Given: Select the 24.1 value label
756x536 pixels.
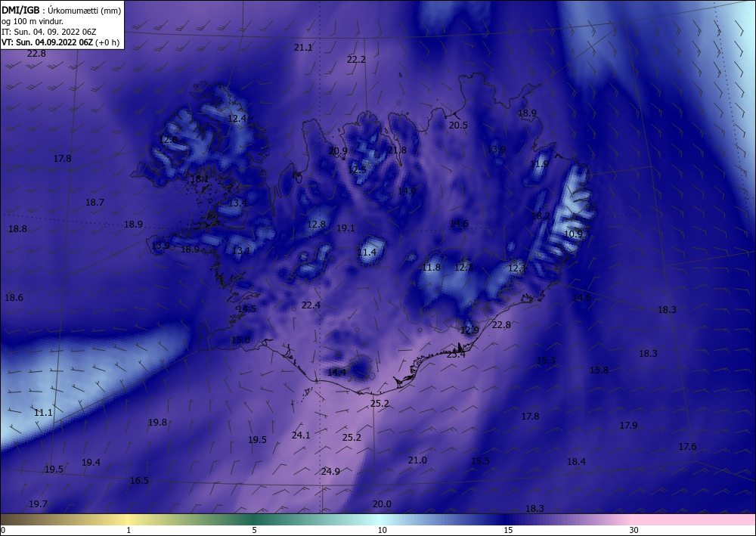Looking at the screenshot, I should [x=302, y=435].
